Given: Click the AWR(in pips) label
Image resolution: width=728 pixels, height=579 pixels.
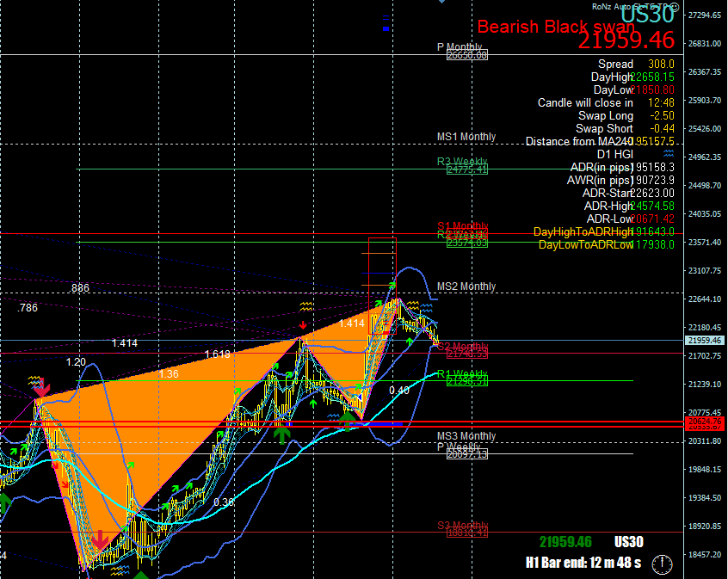Looking at the screenshot, I should (x=600, y=180).
